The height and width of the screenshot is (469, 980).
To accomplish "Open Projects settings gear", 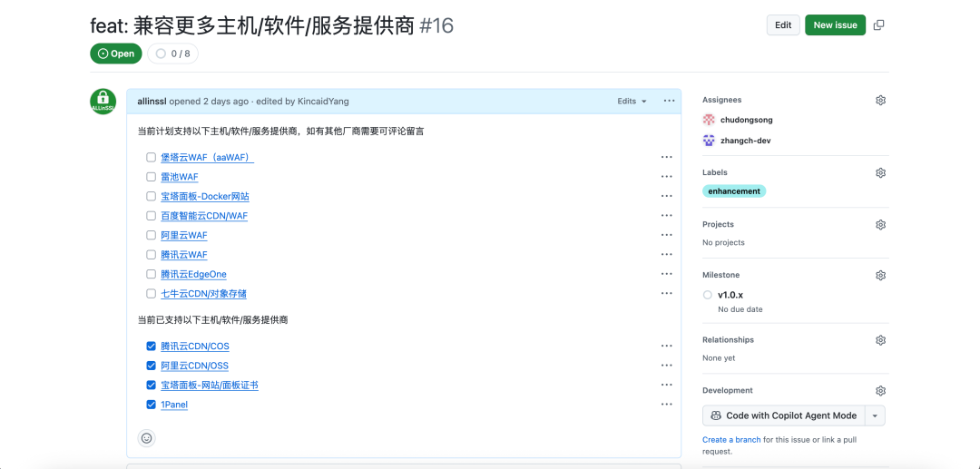I will tap(880, 224).
